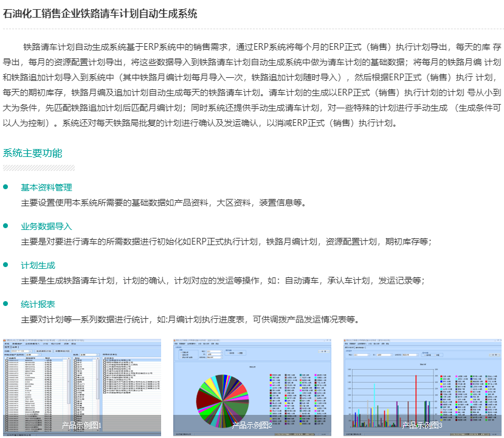Click the 产品示例图3 caption overlay
Screen dimensions: 504x438
click(x=422, y=425)
